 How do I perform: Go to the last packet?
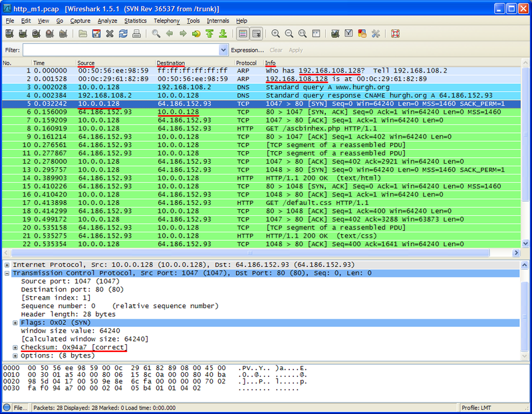(x=223, y=34)
